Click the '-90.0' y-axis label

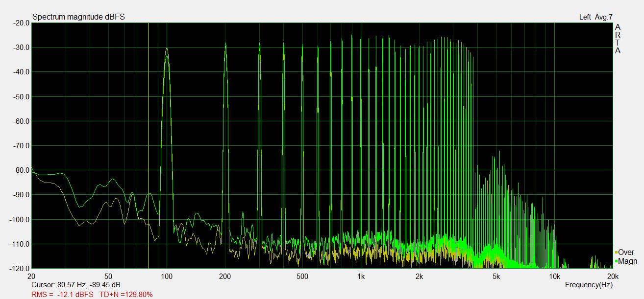pos(21,194)
